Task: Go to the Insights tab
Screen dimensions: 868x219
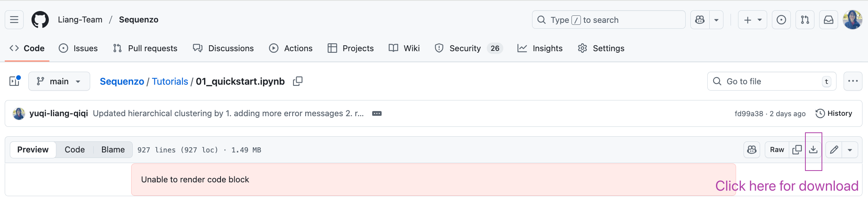Action: coord(540,48)
